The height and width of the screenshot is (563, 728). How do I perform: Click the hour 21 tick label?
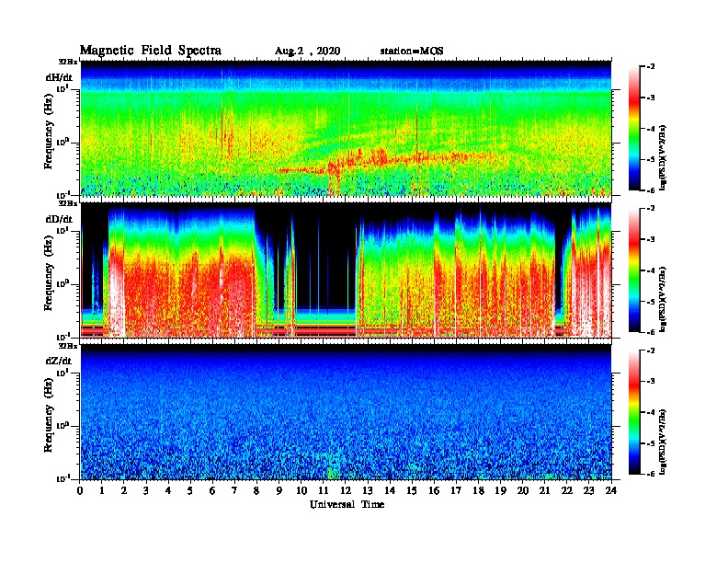click(x=544, y=490)
